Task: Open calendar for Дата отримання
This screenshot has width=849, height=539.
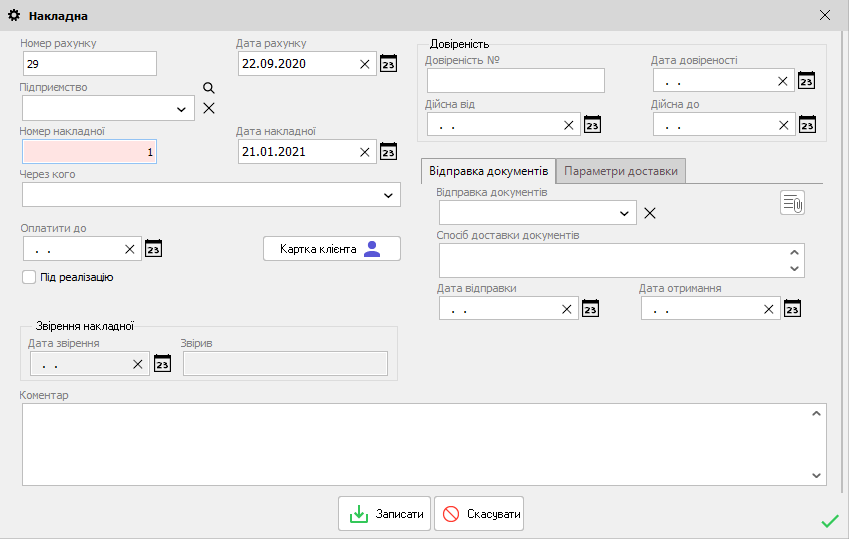Action: [793, 309]
